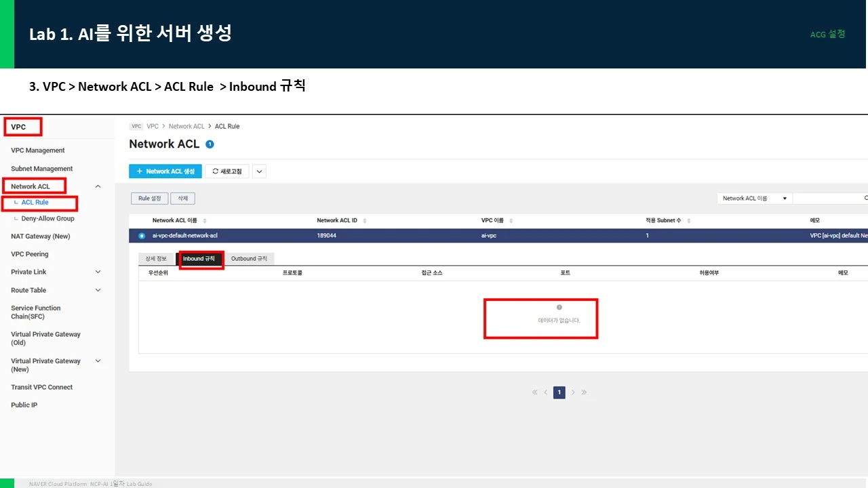The width and height of the screenshot is (868, 488).
Task: Expand Virtual Private Gateway (New) chevron
Action: 98,361
